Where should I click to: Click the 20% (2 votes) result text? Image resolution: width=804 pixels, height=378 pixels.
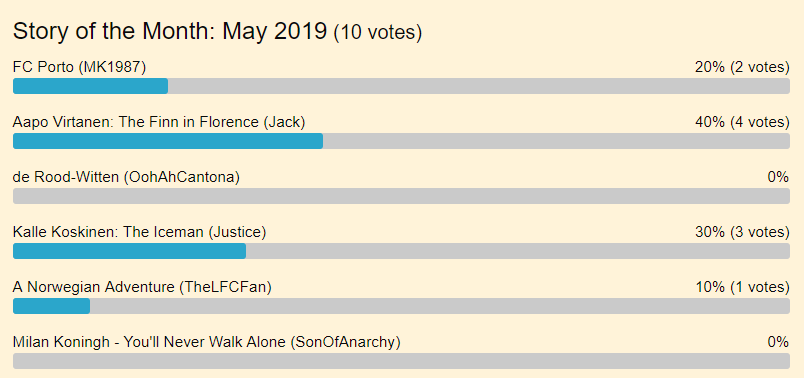point(742,67)
